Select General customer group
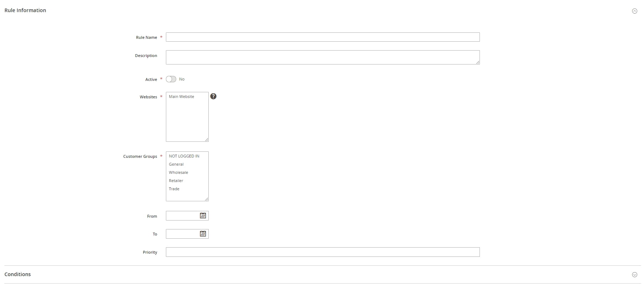 [x=176, y=164]
